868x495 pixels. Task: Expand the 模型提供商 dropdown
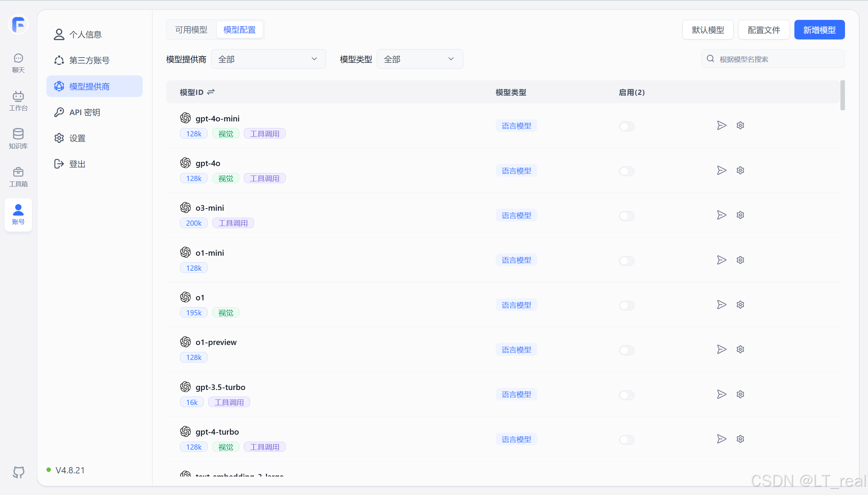tap(268, 59)
